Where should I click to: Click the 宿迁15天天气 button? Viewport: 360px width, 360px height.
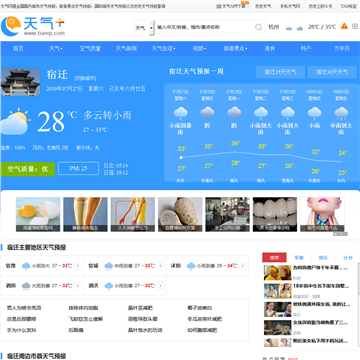280,72
